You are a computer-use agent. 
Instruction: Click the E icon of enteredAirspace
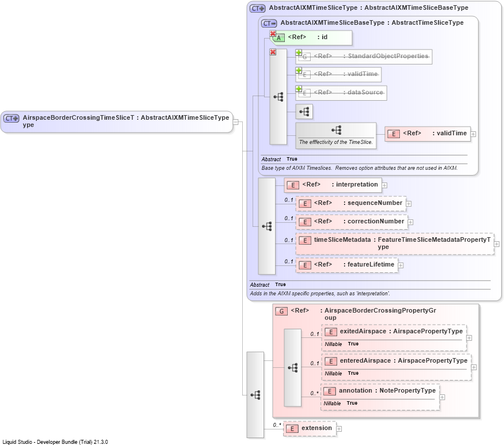click(x=331, y=362)
